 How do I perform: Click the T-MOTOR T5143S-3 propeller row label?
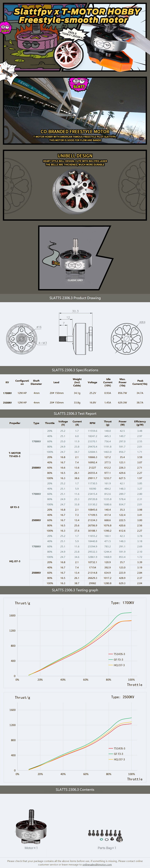coord(15,455)
